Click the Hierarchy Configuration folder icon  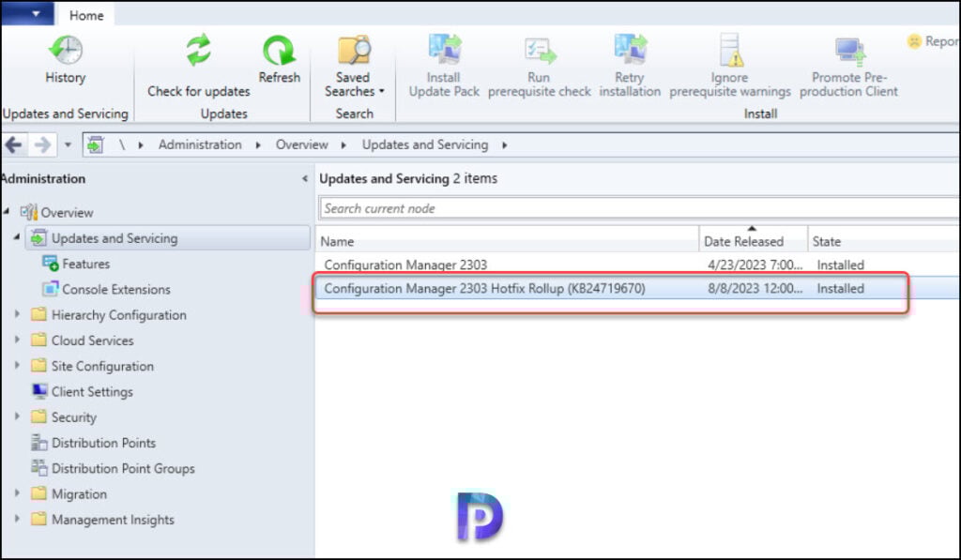coord(39,314)
